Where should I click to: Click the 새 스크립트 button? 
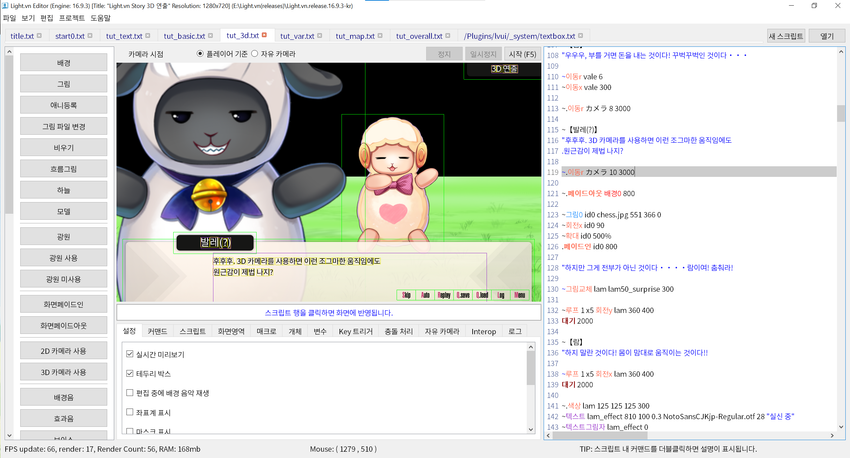(x=785, y=36)
